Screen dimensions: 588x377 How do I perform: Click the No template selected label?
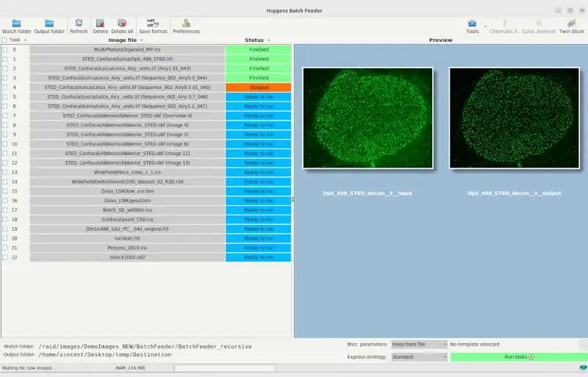pos(474,345)
